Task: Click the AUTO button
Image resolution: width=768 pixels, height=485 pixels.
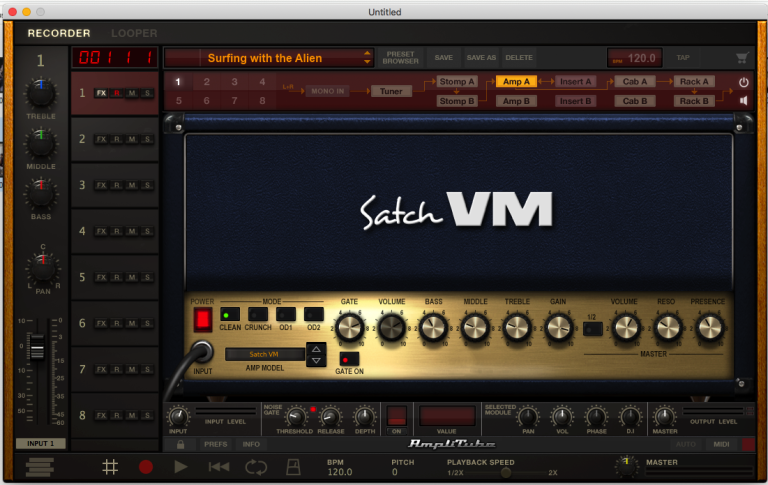Action: coord(686,444)
